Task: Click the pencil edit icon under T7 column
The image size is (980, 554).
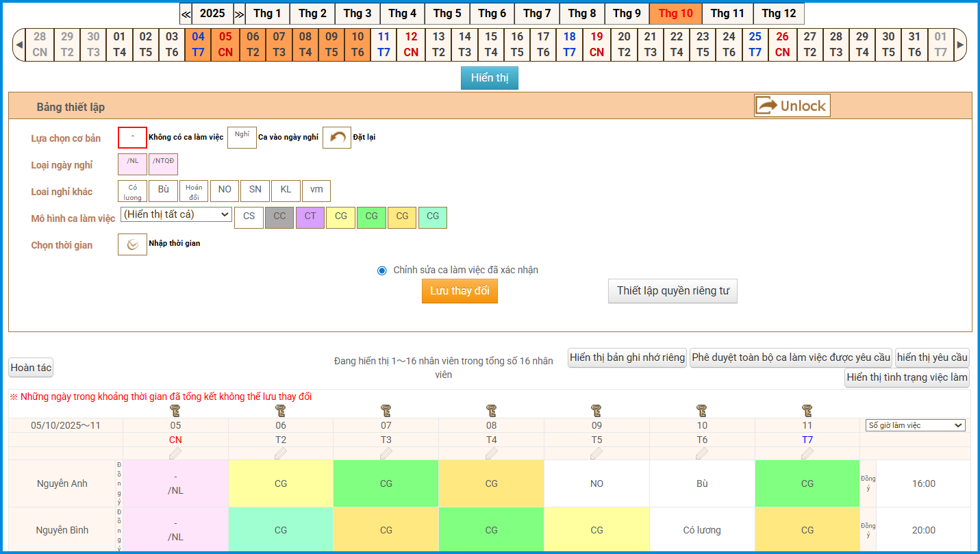Action: pos(807,453)
